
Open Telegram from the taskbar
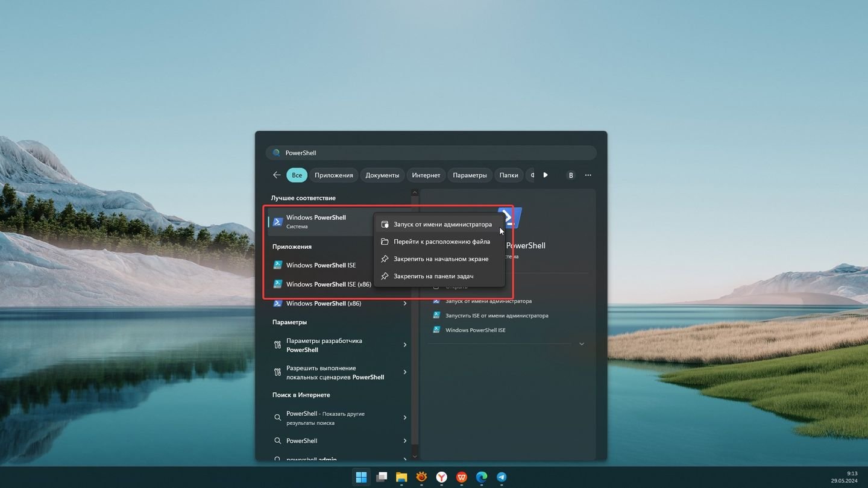coord(502,477)
